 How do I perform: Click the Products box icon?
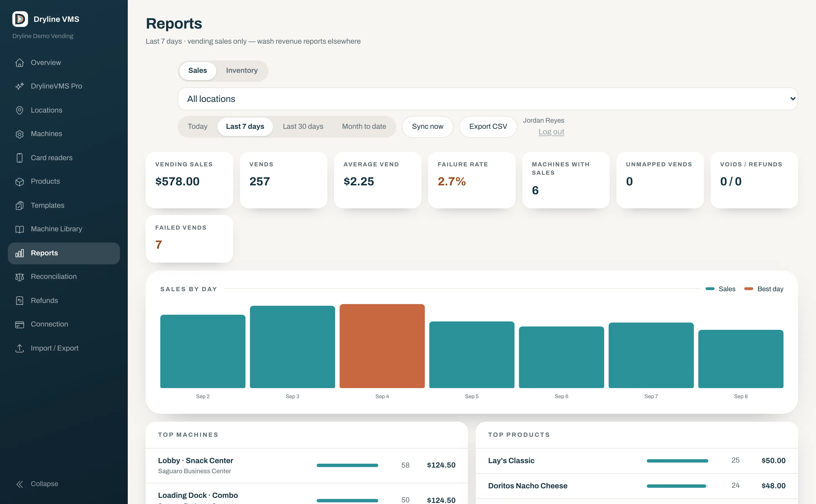20,182
